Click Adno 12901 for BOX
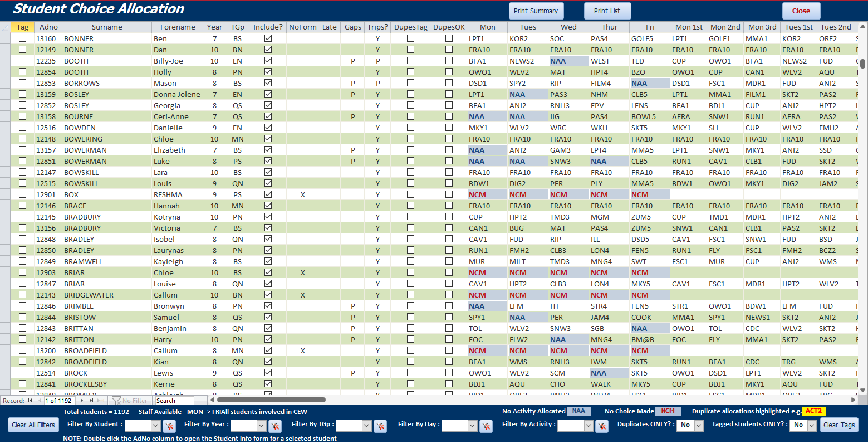Image resolution: width=868 pixels, height=443 pixels. click(x=46, y=194)
